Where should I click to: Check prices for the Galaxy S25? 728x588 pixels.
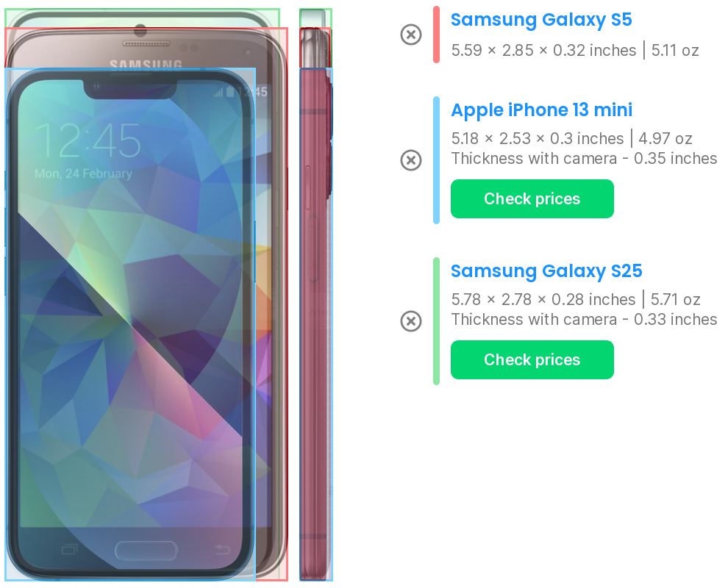point(532,359)
